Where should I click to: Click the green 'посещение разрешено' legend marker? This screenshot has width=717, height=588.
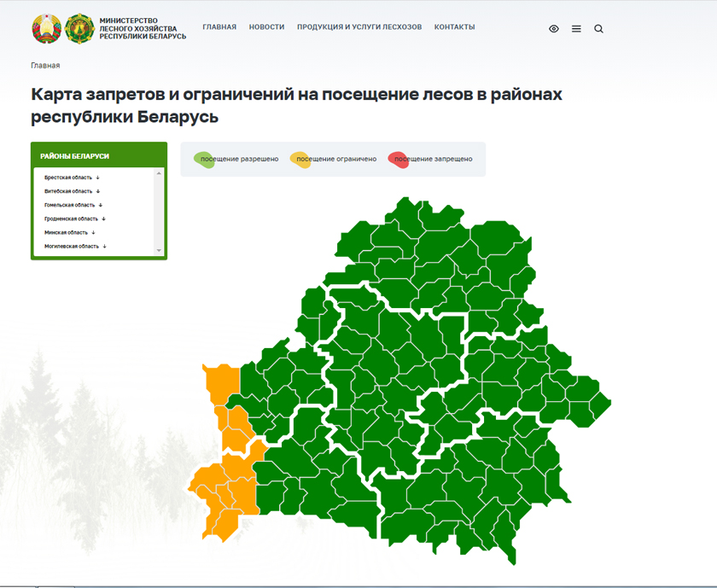tap(203, 159)
